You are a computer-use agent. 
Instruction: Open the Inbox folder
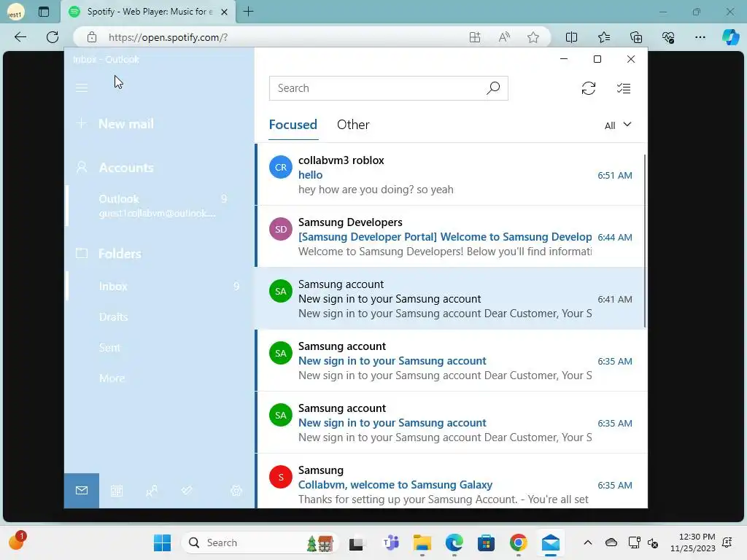pyautogui.click(x=159, y=286)
